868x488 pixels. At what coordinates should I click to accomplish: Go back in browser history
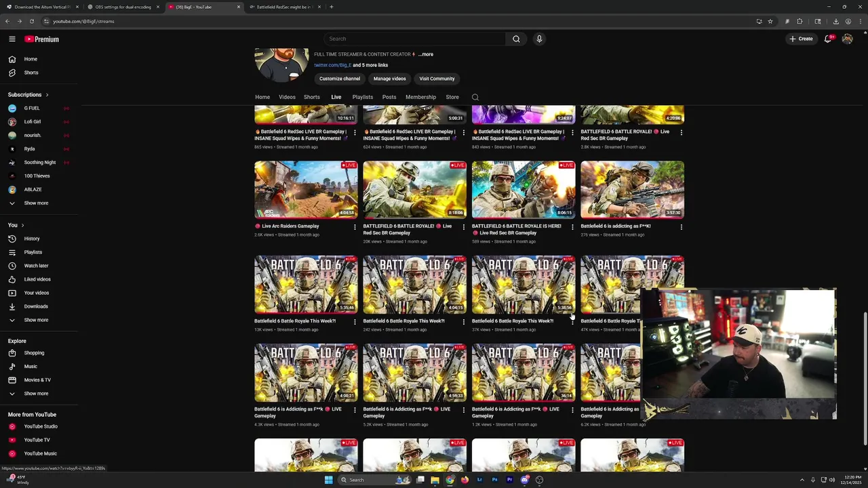pos(7,21)
